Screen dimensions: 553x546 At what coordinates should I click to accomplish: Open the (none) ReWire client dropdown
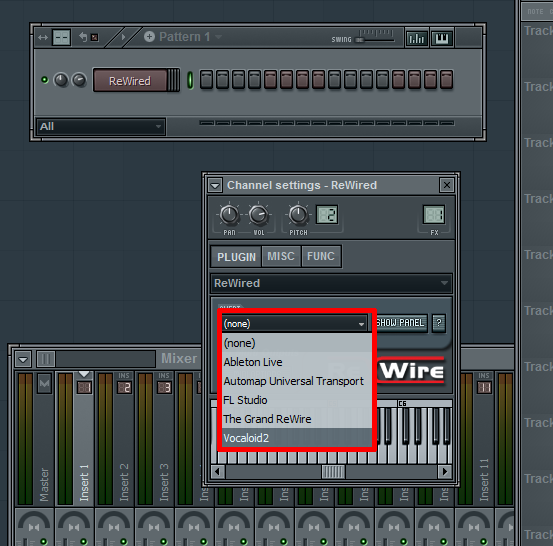[295, 323]
